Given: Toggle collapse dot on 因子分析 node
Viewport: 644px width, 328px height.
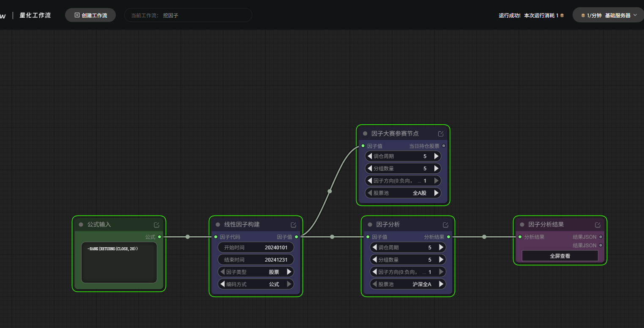Looking at the screenshot, I should (370, 224).
